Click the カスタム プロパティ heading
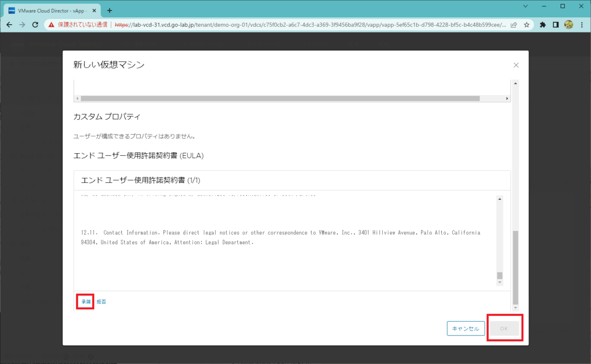Image resolution: width=591 pixels, height=364 pixels. pos(107,117)
